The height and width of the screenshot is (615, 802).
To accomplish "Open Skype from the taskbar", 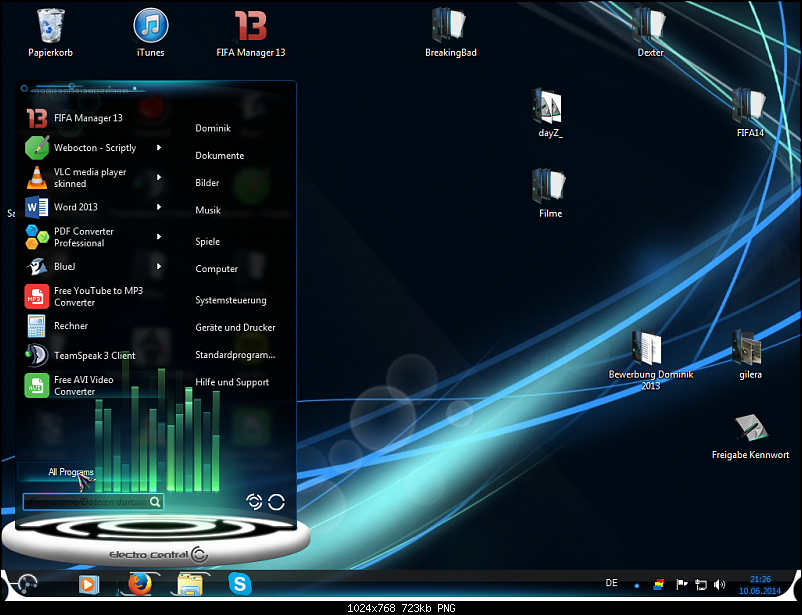I will click(240, 584).
